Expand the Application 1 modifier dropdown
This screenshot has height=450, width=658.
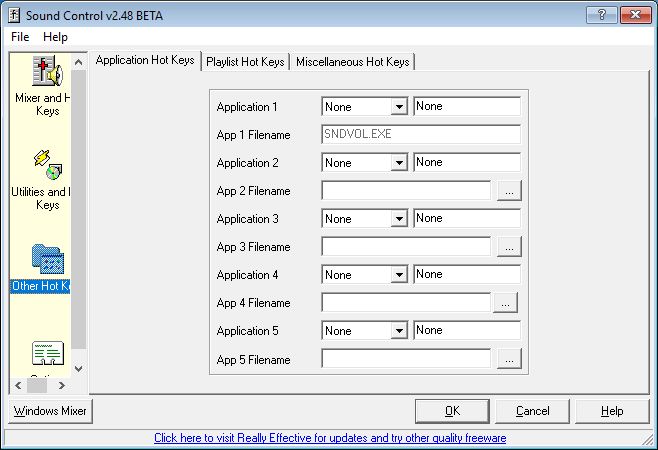coord(399,107)
